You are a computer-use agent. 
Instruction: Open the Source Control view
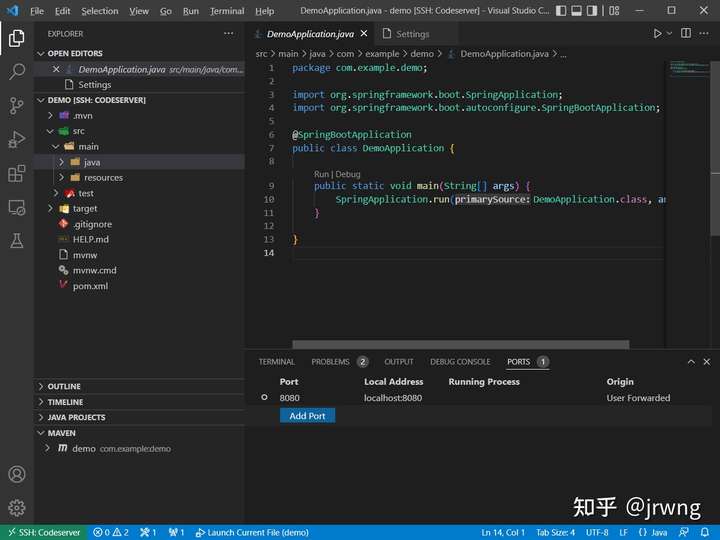(17, 106)
